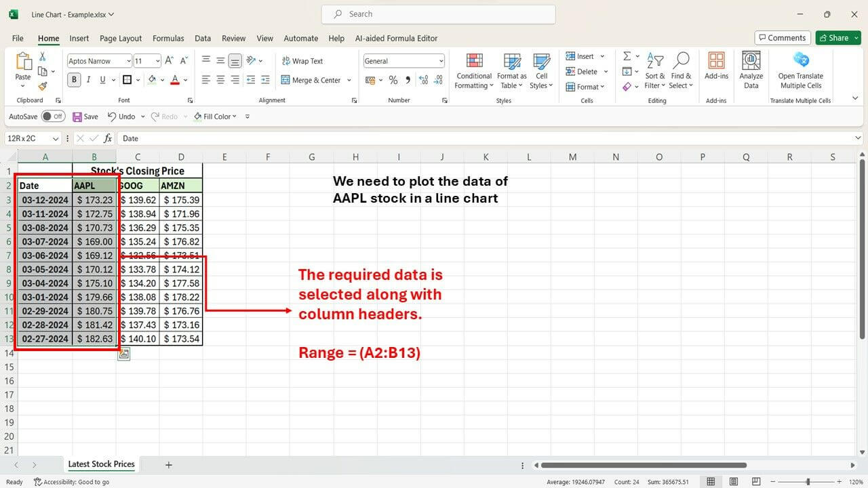868x488 pixels.
Task: Open the General number format dropdown
Action: [x=441, y=61]
